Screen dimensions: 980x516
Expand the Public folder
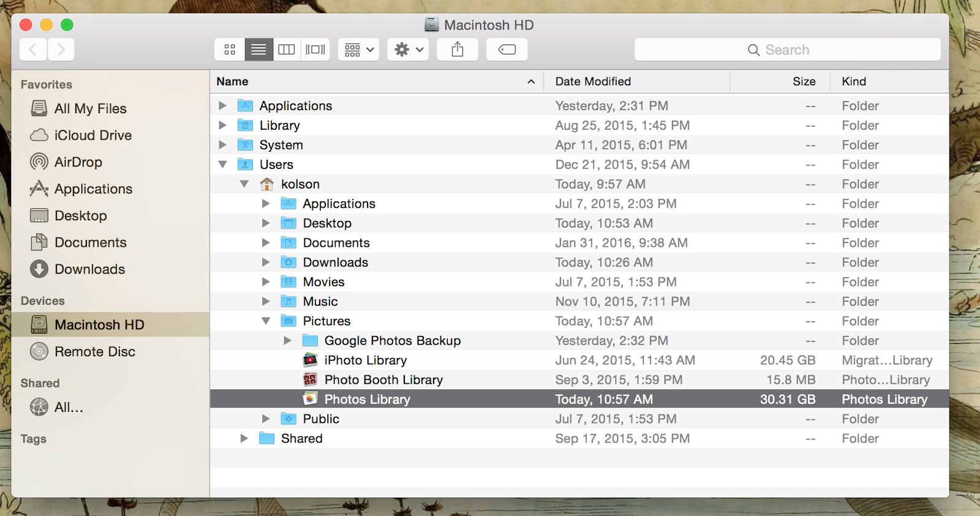point(266,419)
